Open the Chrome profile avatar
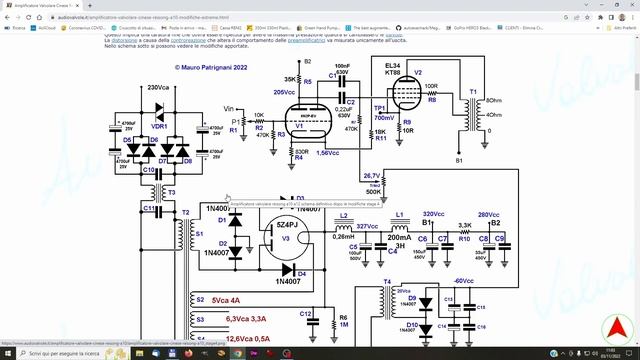This screenshot has height=360, width=640. pos(622,18)
